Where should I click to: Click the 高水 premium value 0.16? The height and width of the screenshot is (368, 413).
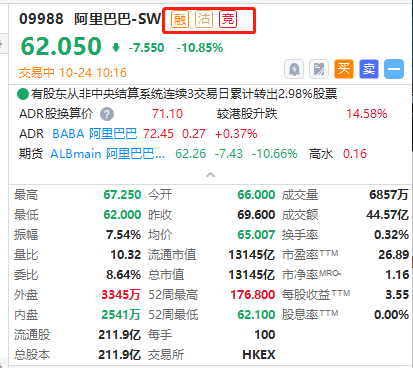(355, 154)
